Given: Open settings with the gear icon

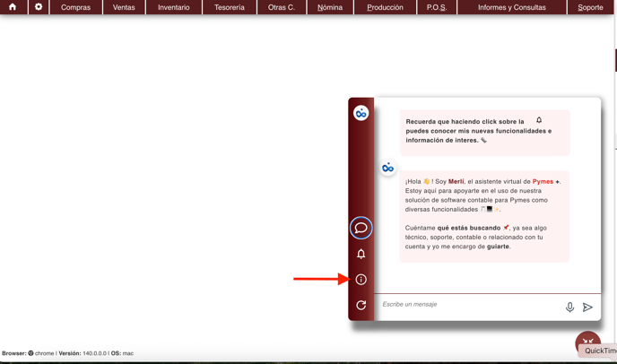Looking at the screenshot, I should [39, 7].
